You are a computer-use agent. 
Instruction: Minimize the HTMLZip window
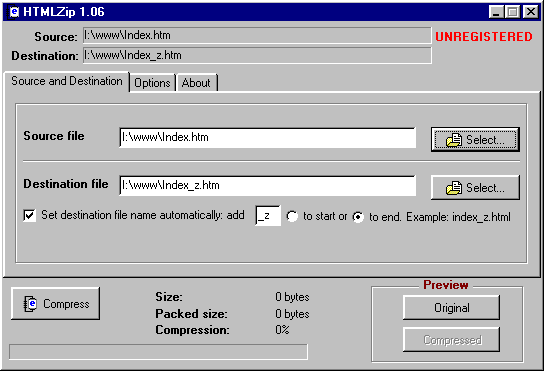496,12
